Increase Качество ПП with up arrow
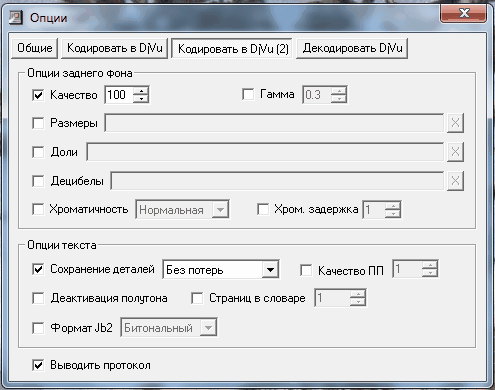Screen dimensions: 495x390 coord(430,265)
